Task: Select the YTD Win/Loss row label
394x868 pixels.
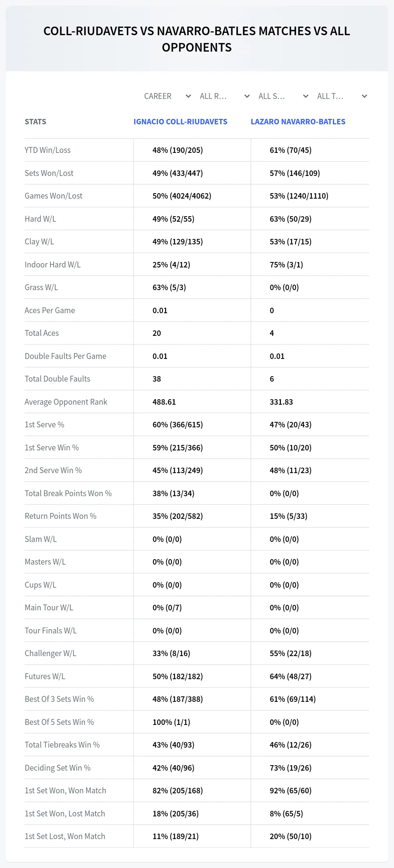Action: point(48,150)
